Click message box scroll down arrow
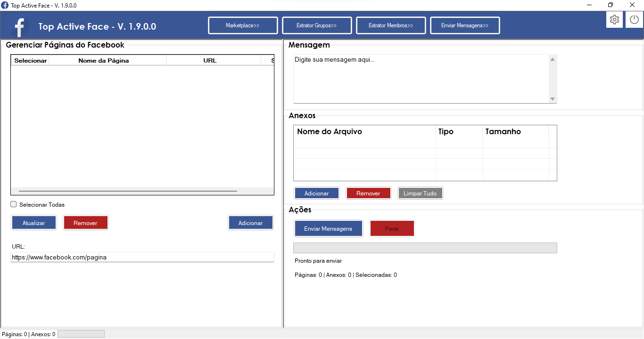 (x=553, y=98)
